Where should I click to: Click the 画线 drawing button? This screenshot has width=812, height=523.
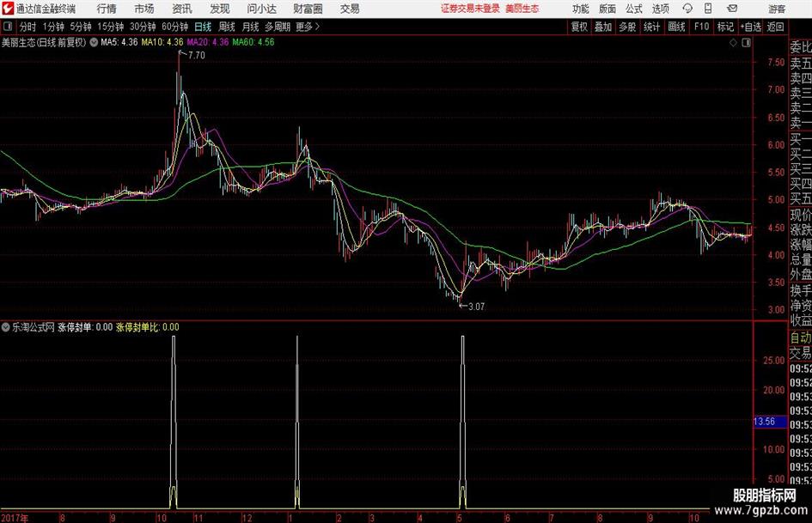[677, 27]
